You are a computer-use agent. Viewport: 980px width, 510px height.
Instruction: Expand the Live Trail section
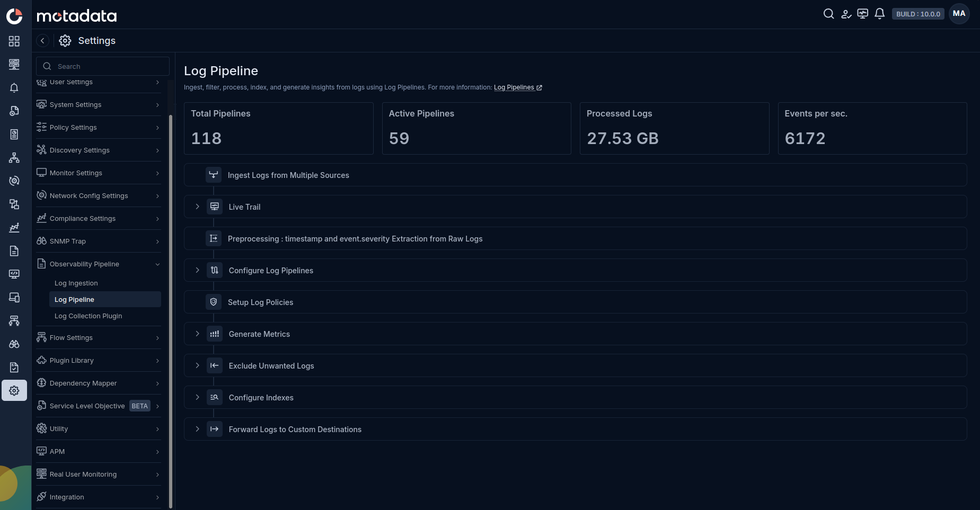[x=197, y=207]
